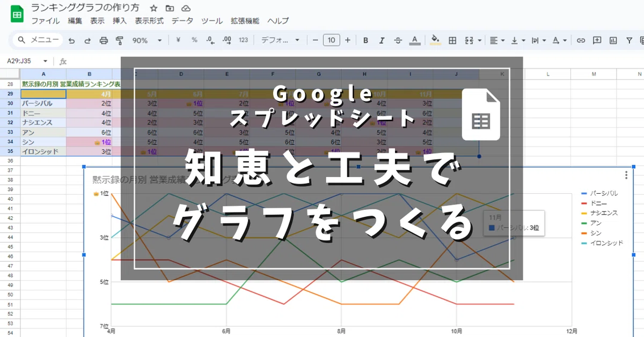644x337 pixels.
Task: Decrease font size with minus button
Action: (x=316, y=40)
